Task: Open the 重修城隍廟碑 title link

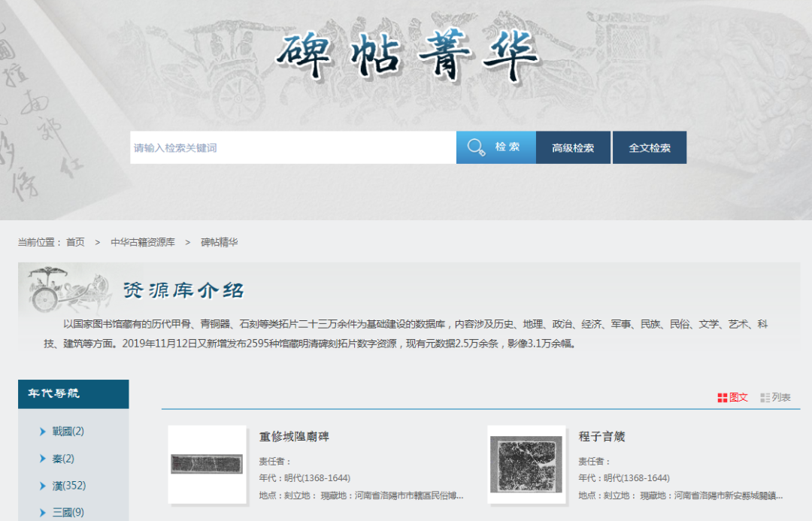Action: point(294,436)
